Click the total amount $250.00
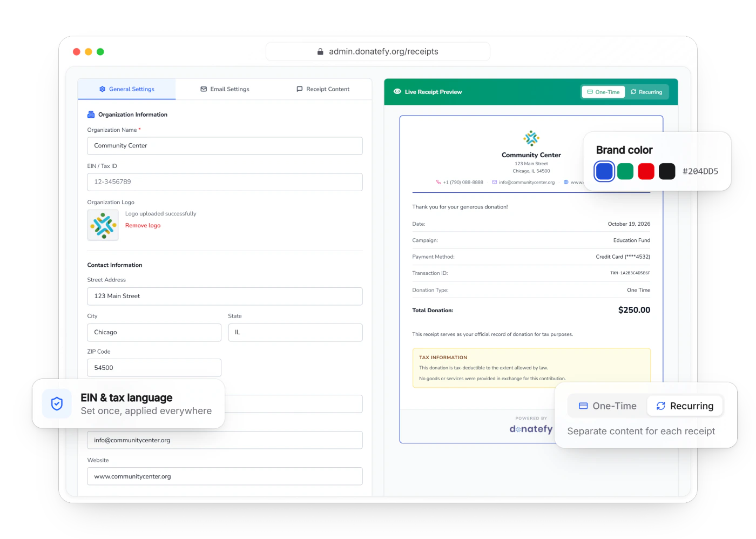756x539 pixels. [634, 310]
